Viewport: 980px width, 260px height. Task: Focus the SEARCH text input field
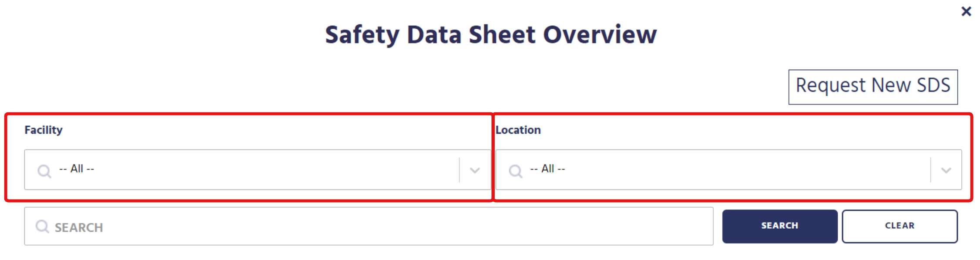pos(369,226)
